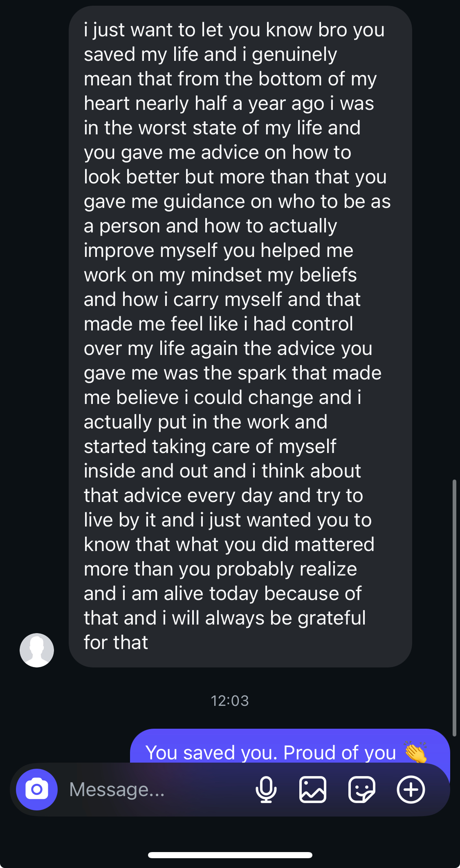Click text 'gave me was the spark that made'
This screenshot has width=460, height=868.
232,373
